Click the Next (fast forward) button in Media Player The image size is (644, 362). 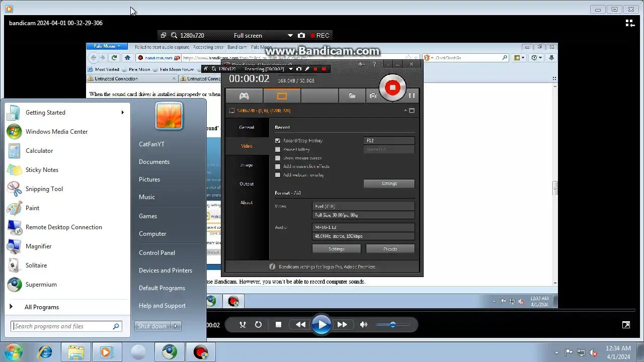click(342, 325)
